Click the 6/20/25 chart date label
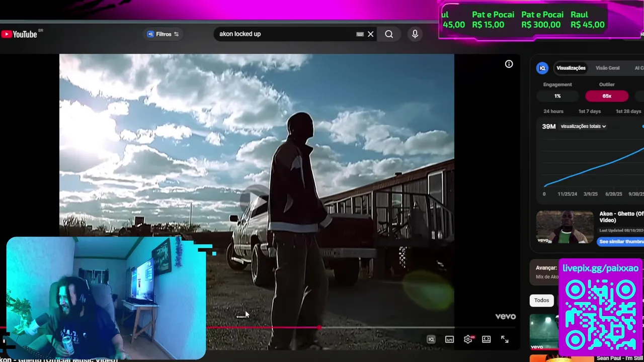644x362 pixels. (614, 194)
